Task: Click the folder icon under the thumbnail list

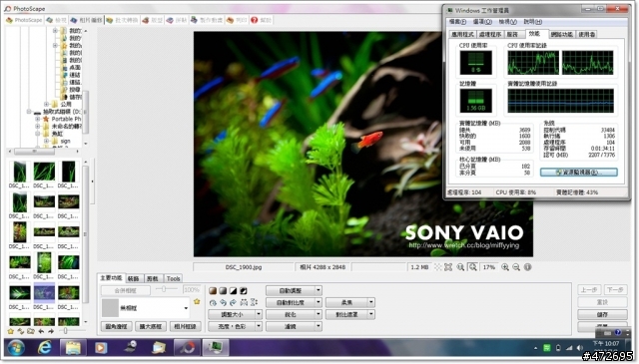Action: tap(31, 331)
